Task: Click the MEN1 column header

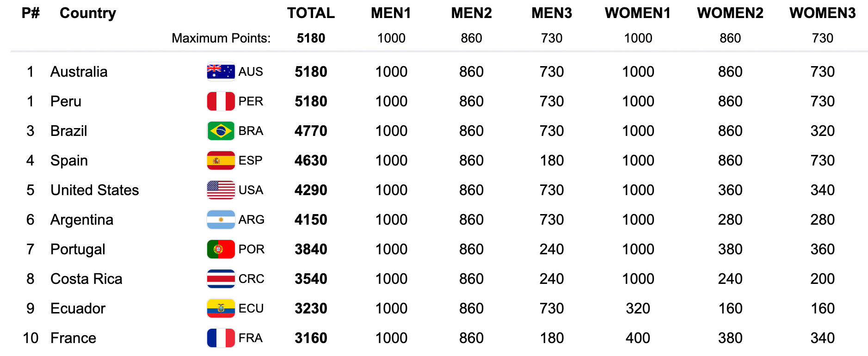Action: point(391,13)
